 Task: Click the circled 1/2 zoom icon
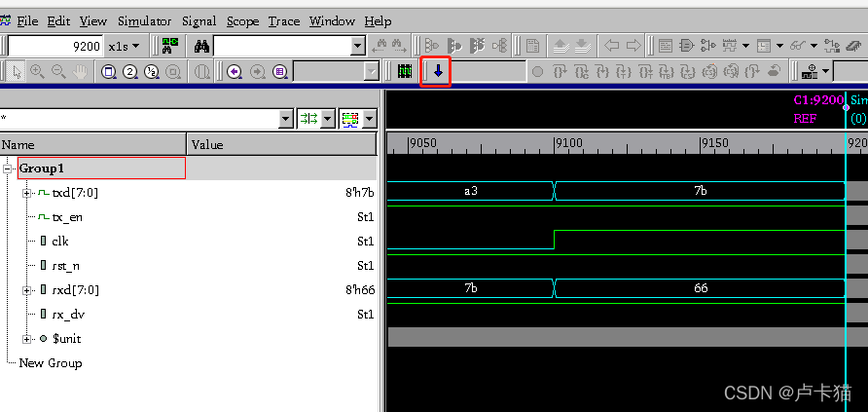click(153, 71)
